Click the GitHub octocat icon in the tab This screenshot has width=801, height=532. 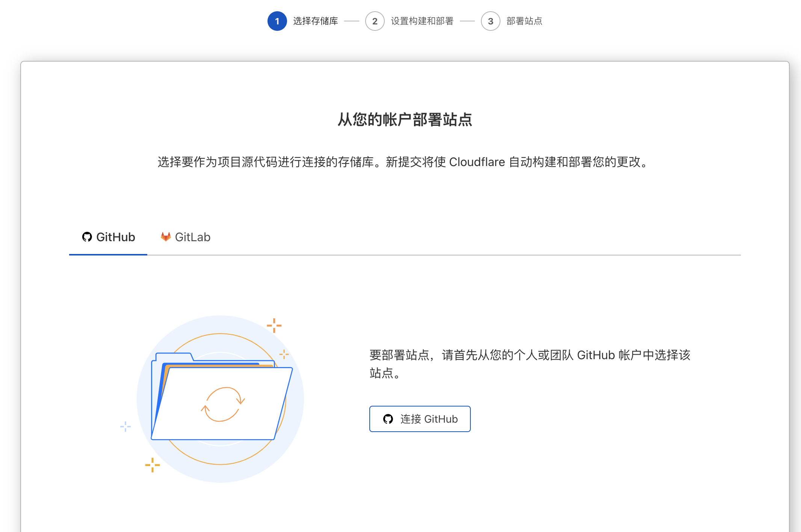(87, 237)
